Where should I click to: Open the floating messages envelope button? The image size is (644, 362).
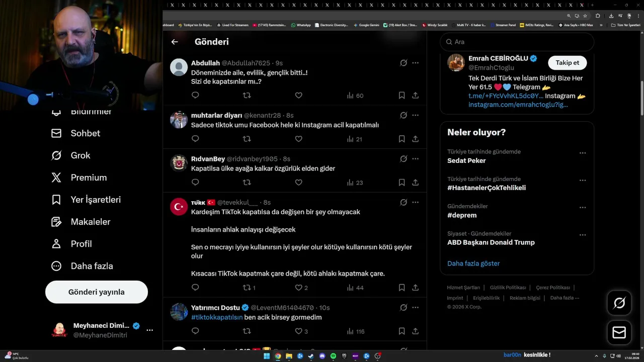coord(619,333)
